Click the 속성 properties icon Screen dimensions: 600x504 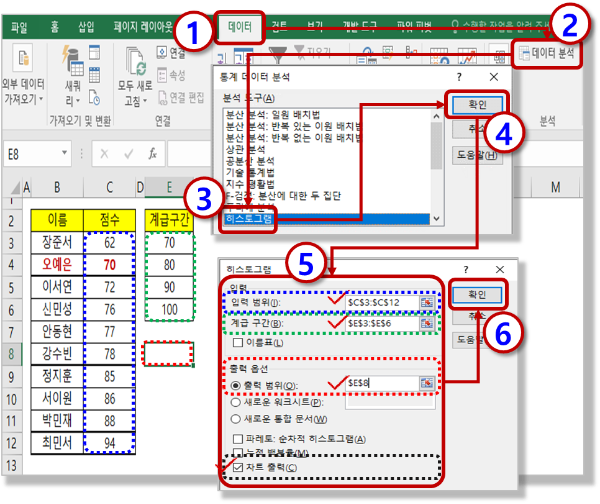tap(162, 75)
